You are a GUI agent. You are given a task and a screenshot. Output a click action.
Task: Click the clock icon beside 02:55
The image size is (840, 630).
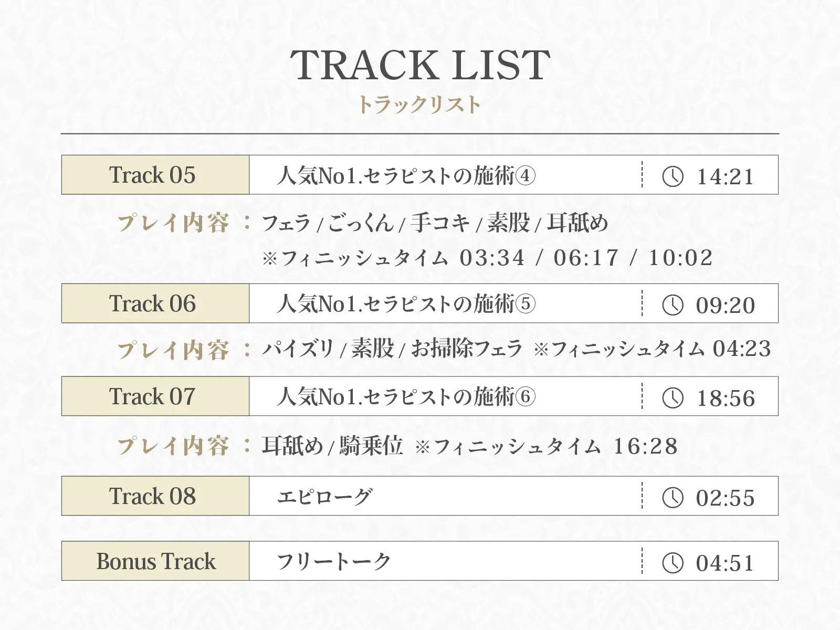click(x=673, y=497)
